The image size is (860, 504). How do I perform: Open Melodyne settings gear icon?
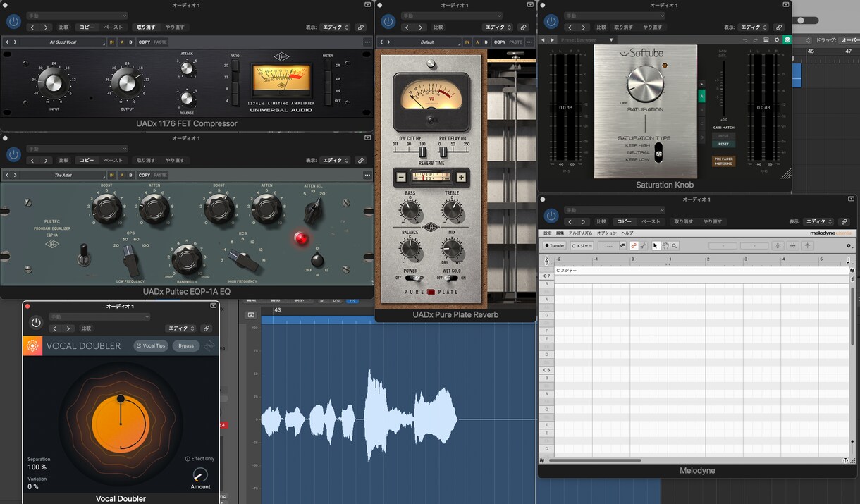click(849, 245)
